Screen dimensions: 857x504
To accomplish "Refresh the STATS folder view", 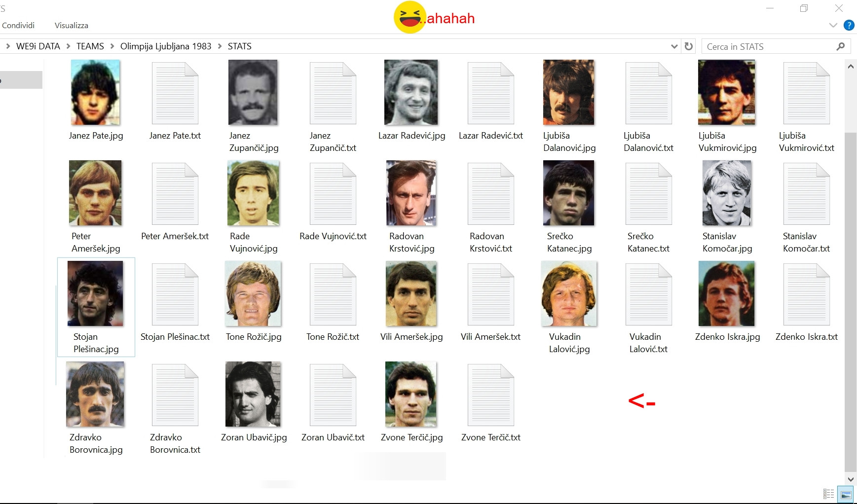I will pyautogui.click(x=689, y=46).
